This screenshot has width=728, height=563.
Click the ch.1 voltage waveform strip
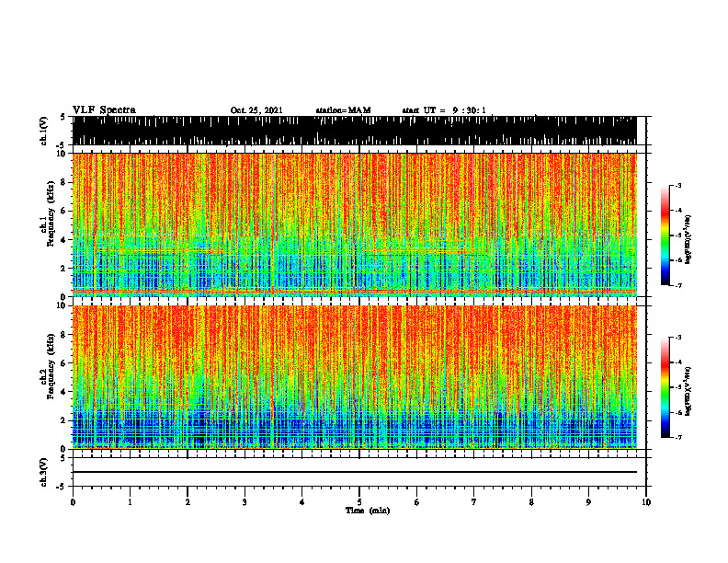coord(354,131)
